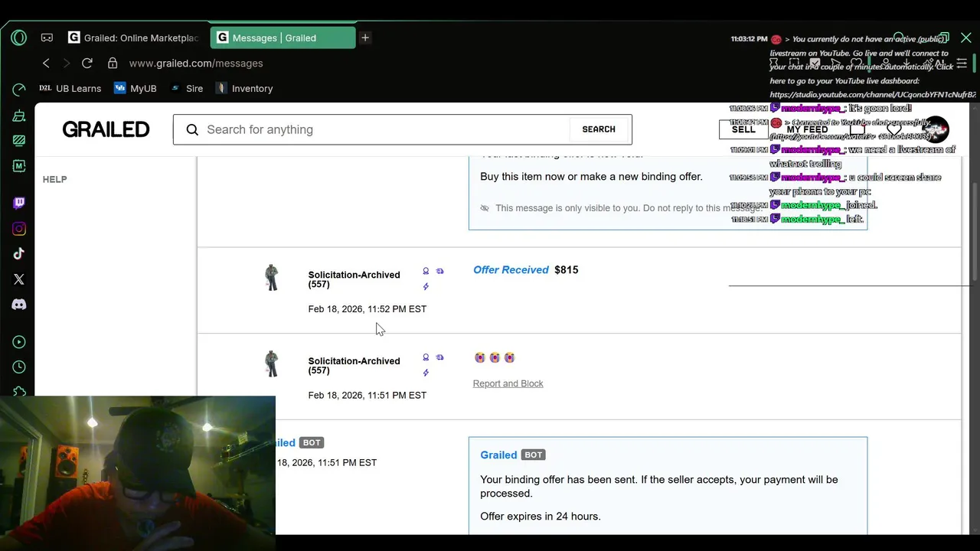Close the browser window with X
The width and height of the screenshot is (980, 551).
coord(966,37)
